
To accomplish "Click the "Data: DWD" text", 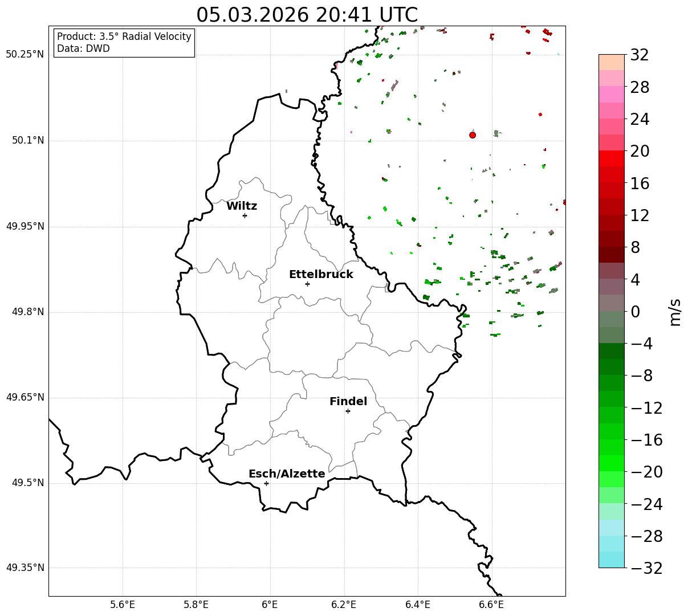I will [83, 48].
